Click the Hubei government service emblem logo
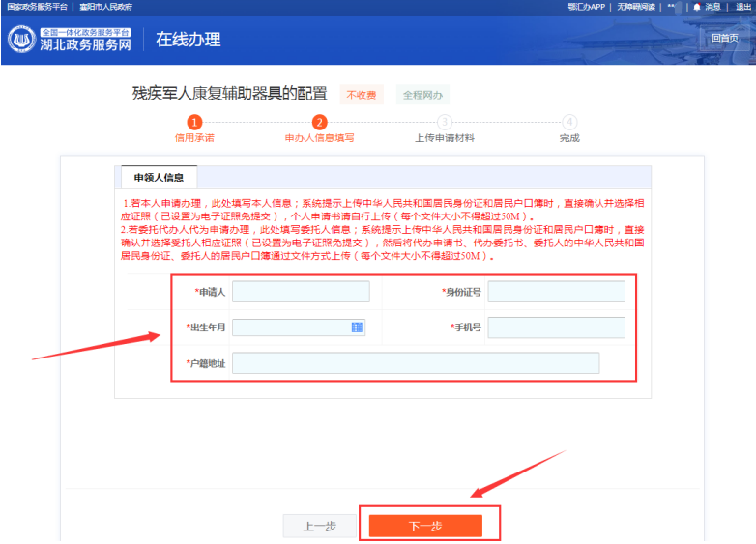Viewport: 756px width, 544px height. tap(21, 40)
